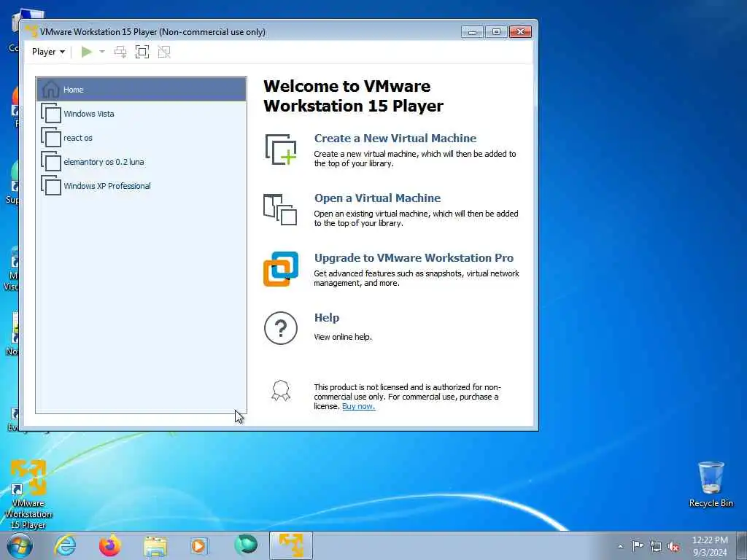
Task: Launch Internet Explorer from the taskbar
Action: [65, 545]
